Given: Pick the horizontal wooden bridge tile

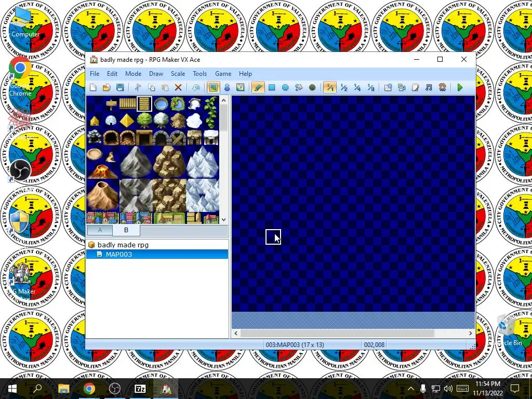Looking at the screenshot, I should click(128, 104).
